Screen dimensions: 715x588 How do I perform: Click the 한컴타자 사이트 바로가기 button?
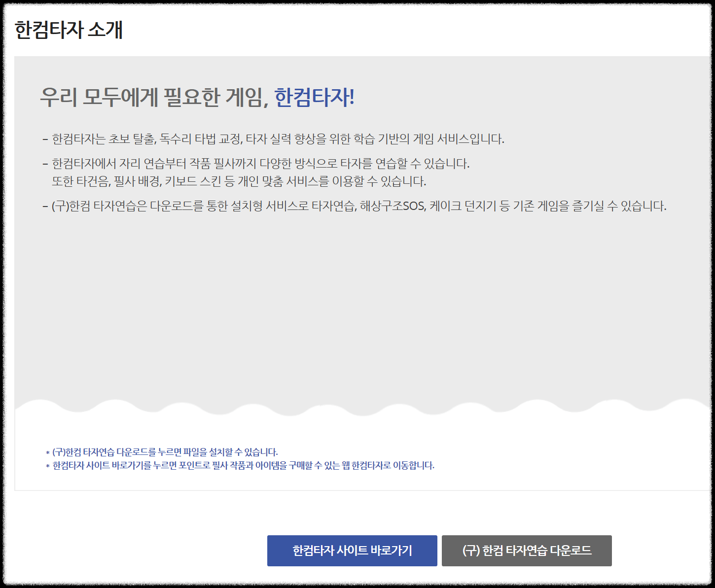click(x=352, y=551)
